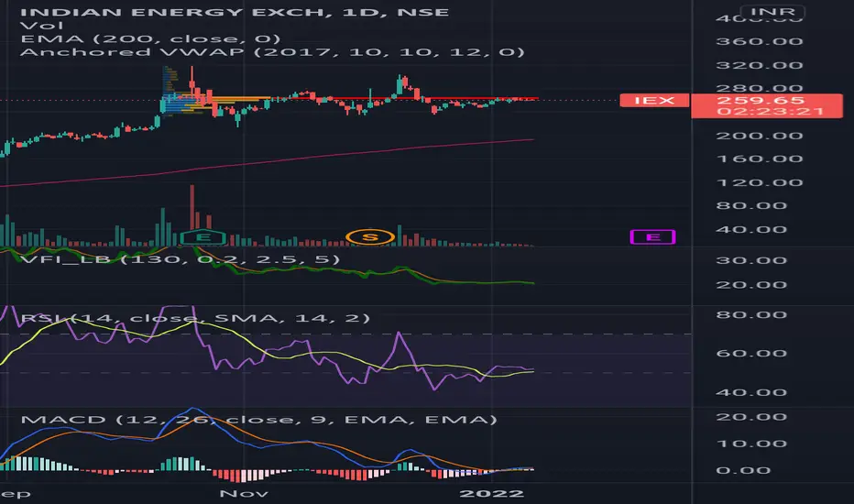This screenshot has height=504, width=854.
Task: Click the 120.00 price scale label
Action: [x=760, y=182]
